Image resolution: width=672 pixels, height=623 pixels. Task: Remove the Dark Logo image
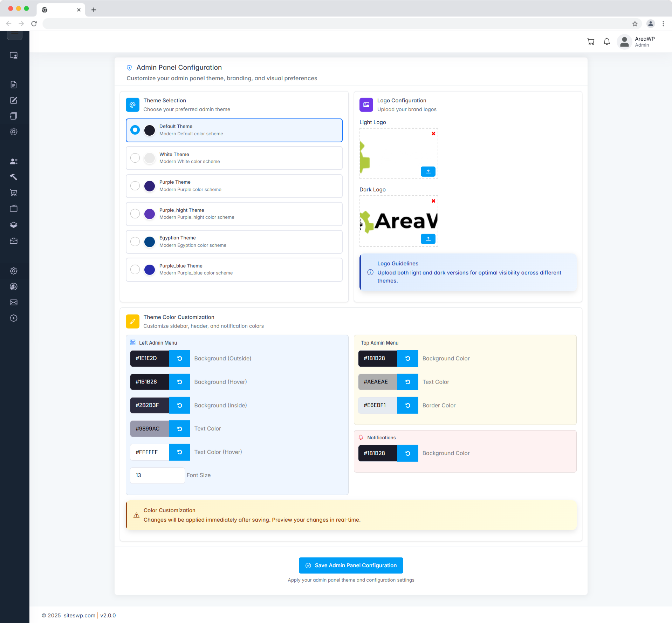(x=433, y=201)
